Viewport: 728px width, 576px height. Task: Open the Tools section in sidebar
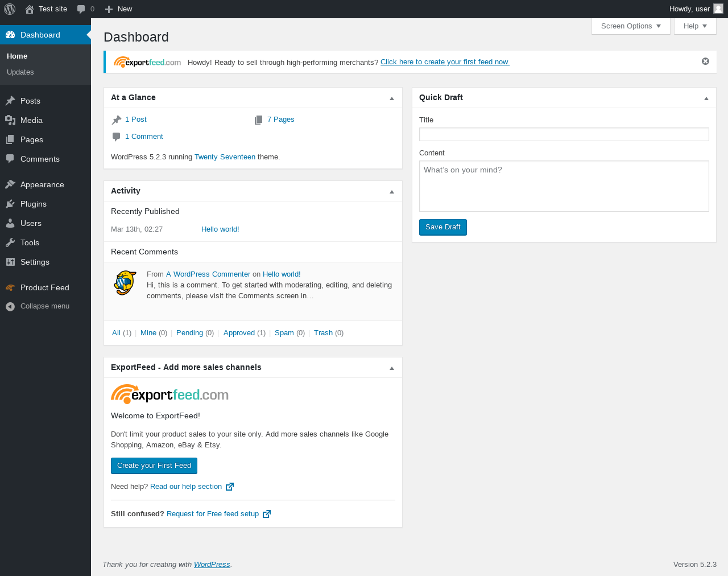click(x=30, y=242)
